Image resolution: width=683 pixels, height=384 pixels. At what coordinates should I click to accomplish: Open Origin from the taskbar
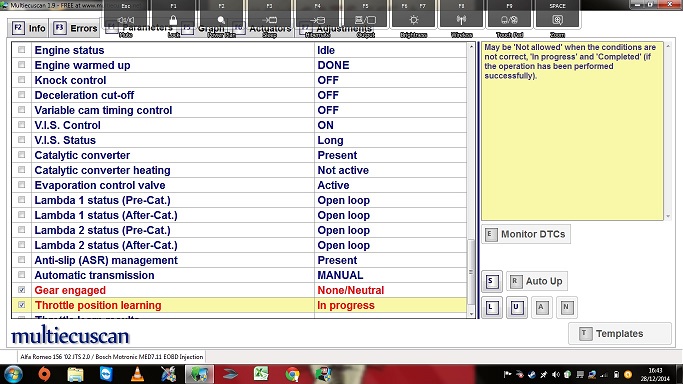click(44, 374)
